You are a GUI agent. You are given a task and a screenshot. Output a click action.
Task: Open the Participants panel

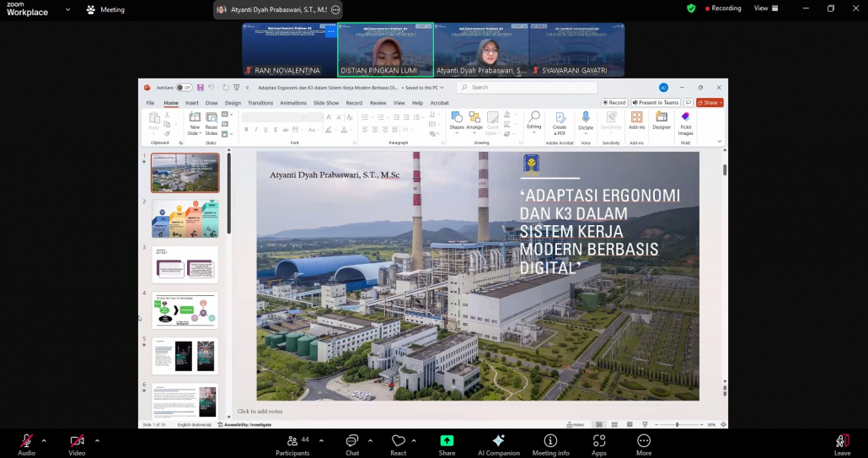point(292,445)
